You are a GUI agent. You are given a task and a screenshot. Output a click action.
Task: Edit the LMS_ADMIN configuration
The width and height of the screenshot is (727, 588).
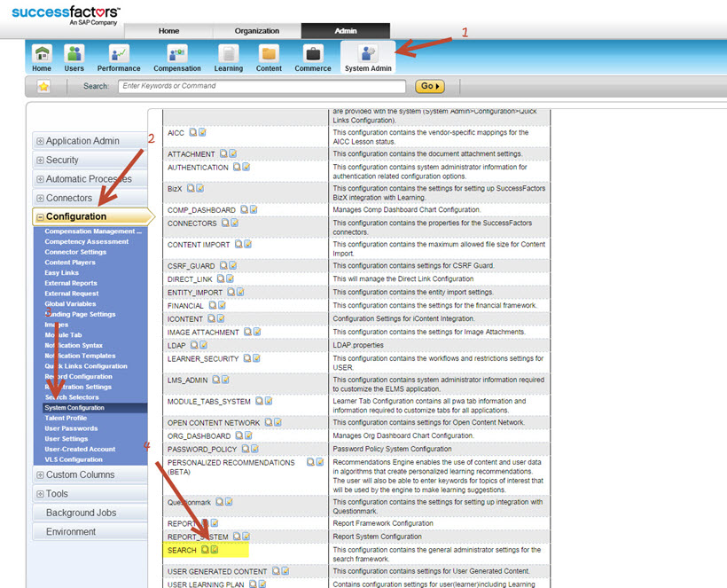tap(225, 380)
